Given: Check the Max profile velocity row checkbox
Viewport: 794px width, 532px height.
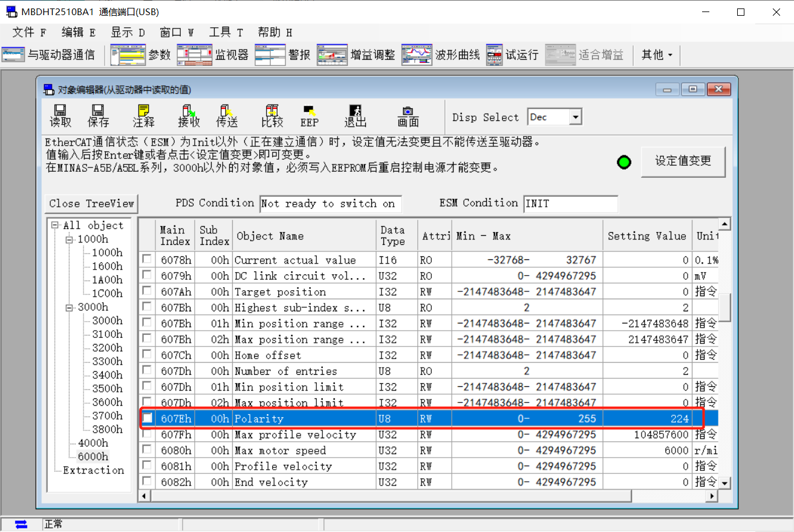Looking at the screenshot, I should click(147, 434).
